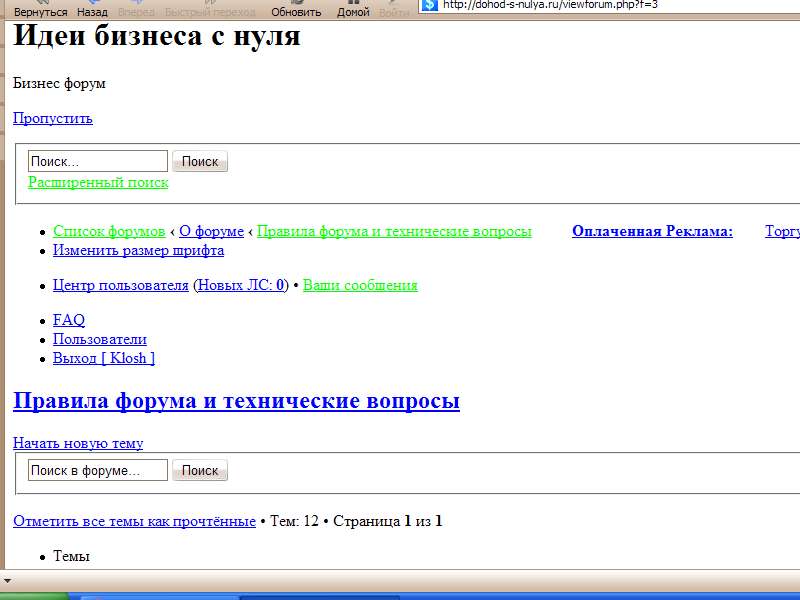Click the browser address bar

600,5
